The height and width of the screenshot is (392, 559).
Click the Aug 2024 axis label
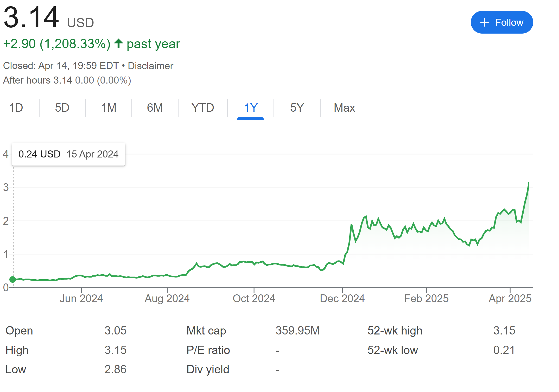coord(167,299)
